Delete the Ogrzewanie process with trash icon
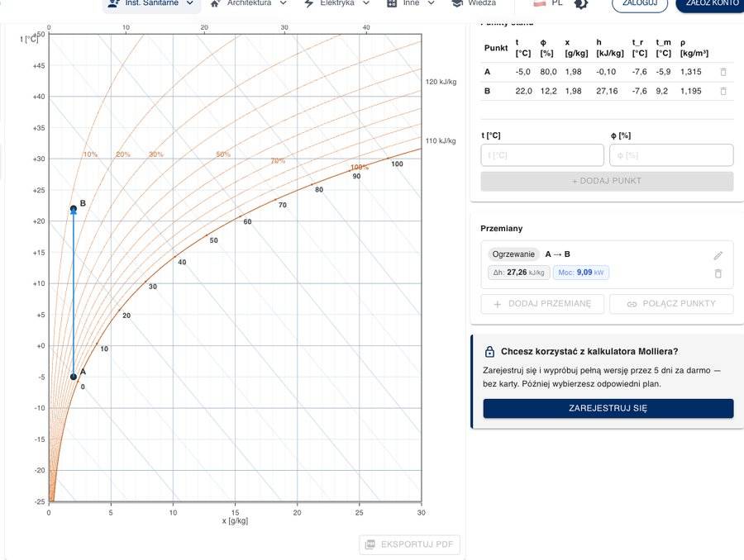Viewport: 744px width, 560px height. click(x=718, y=273)
